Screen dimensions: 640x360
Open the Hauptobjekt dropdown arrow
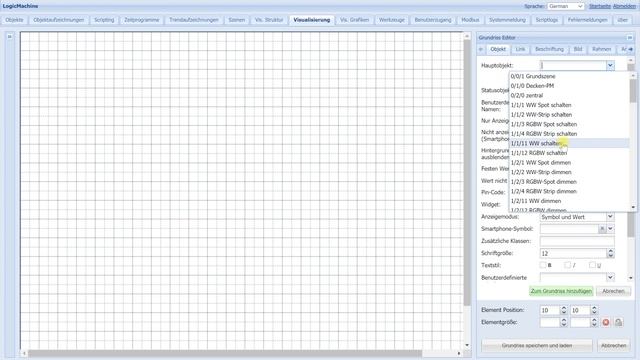610,65
